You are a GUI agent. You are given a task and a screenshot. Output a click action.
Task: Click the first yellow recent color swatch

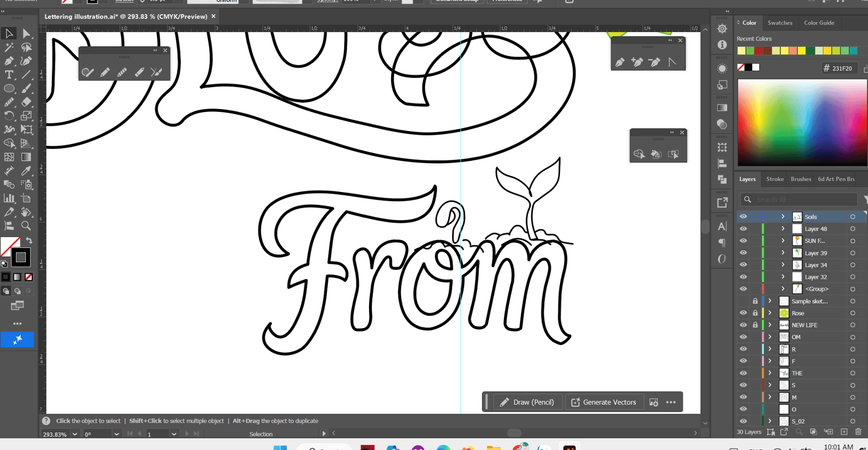tap(741, 51)
